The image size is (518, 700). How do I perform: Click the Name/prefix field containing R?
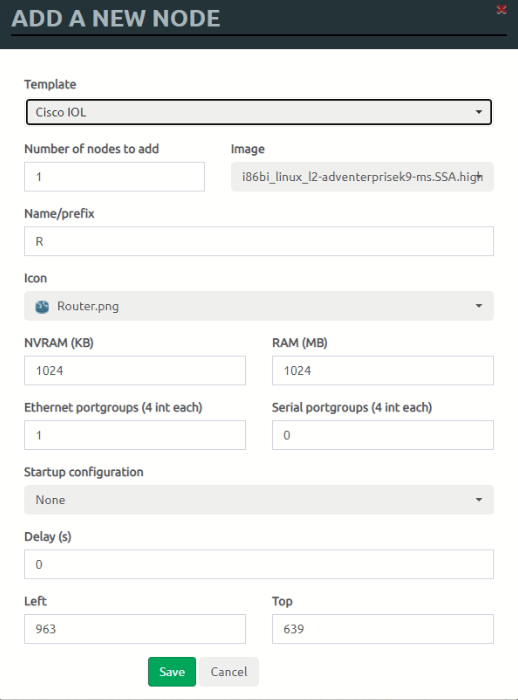[x=259, y=242]
